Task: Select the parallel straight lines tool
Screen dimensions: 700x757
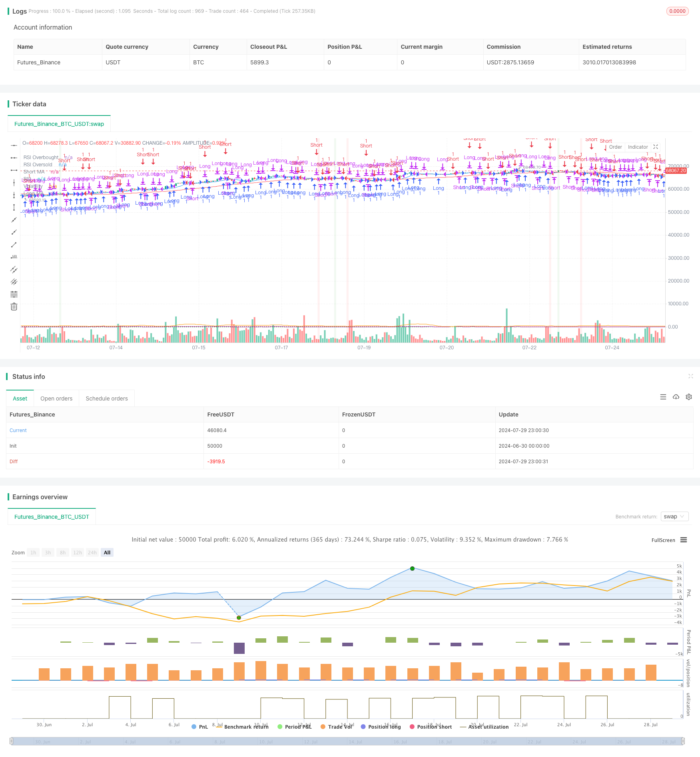Action: [14, 282]
